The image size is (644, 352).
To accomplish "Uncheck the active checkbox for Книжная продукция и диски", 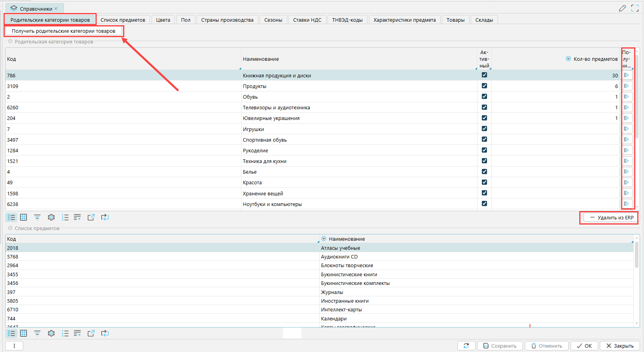I will click(x=484, y=75).
